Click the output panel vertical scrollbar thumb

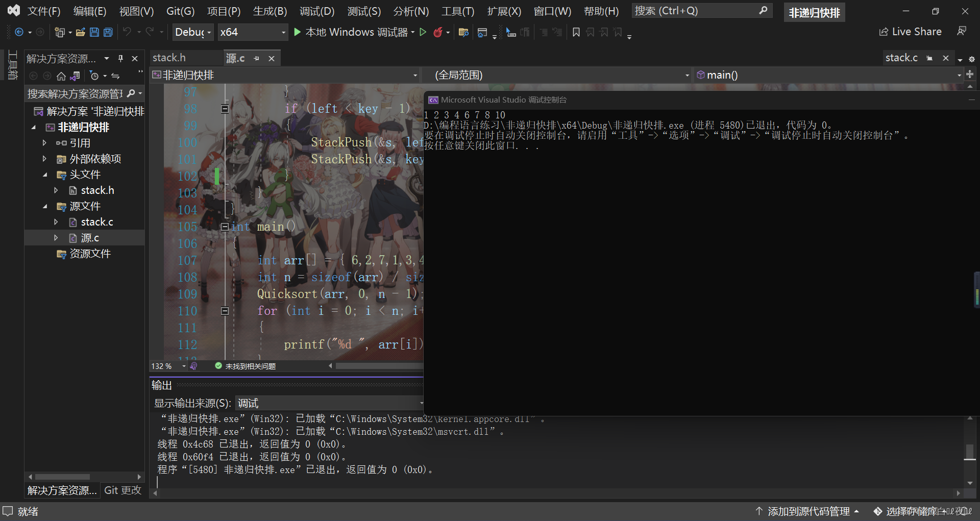tap(970, 452)
